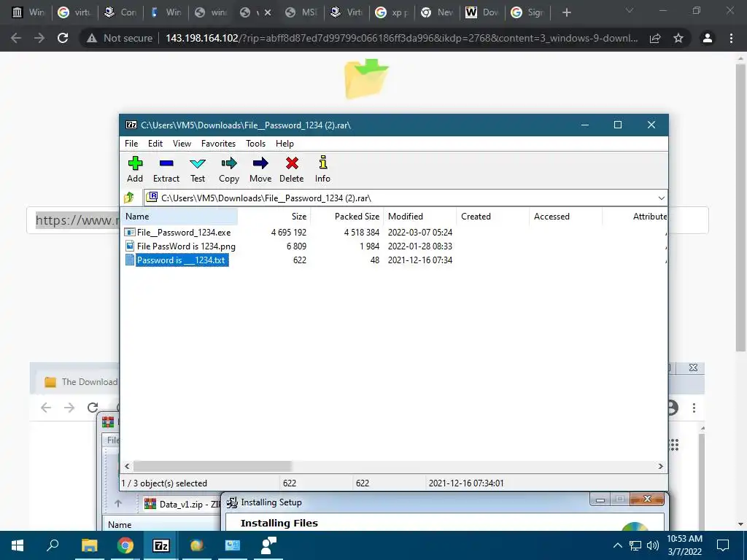Bookmark this page with the star icon

point(678,38)
